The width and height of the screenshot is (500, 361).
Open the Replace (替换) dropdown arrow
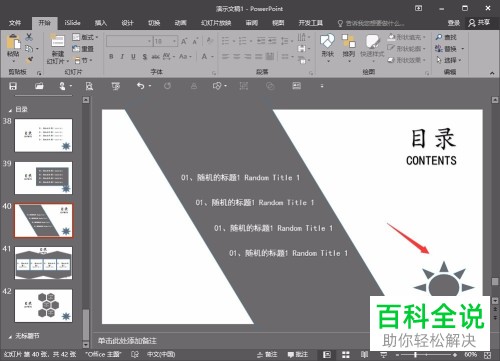click(x=463, y=49)
